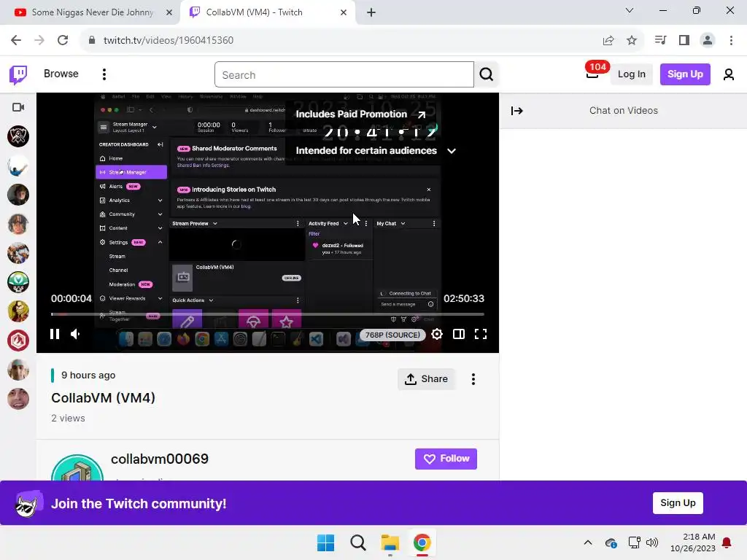
Task: Click the search magnifier button
Action: click(x=486, y=74)
